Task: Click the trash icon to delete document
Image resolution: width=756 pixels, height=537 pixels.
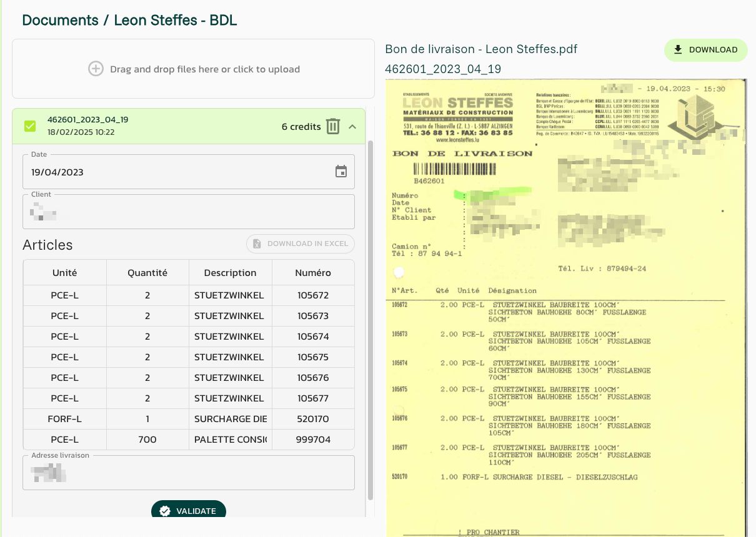Action: pos(333,127)
